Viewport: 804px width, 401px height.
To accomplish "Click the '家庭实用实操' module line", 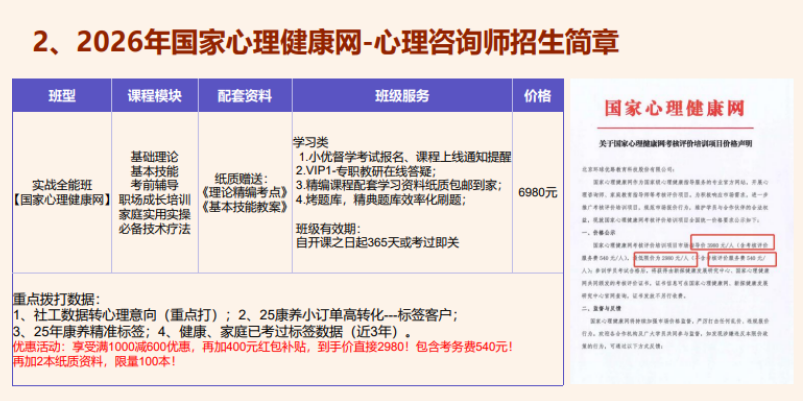I will point(155,214).
